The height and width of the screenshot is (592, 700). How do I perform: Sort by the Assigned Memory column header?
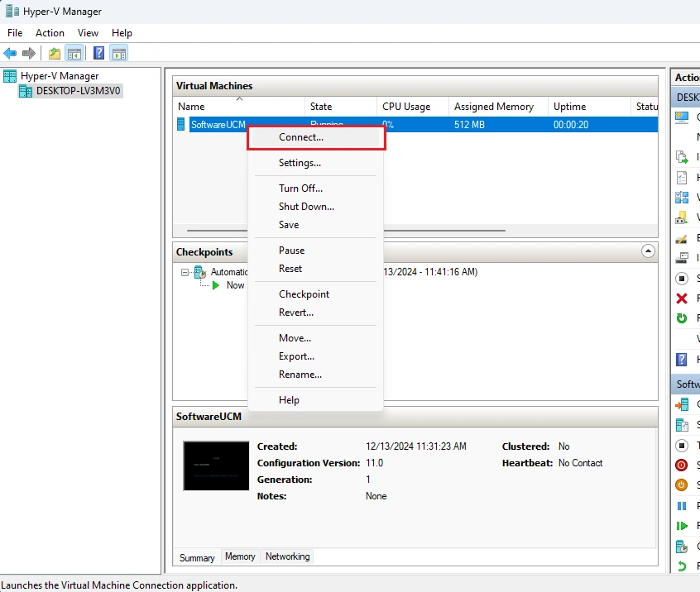point(498,107)
